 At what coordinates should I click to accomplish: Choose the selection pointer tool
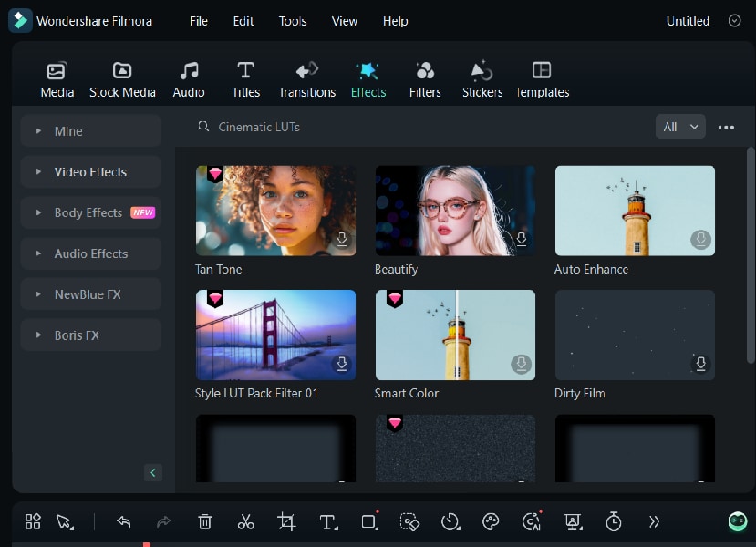coord(65,521)
